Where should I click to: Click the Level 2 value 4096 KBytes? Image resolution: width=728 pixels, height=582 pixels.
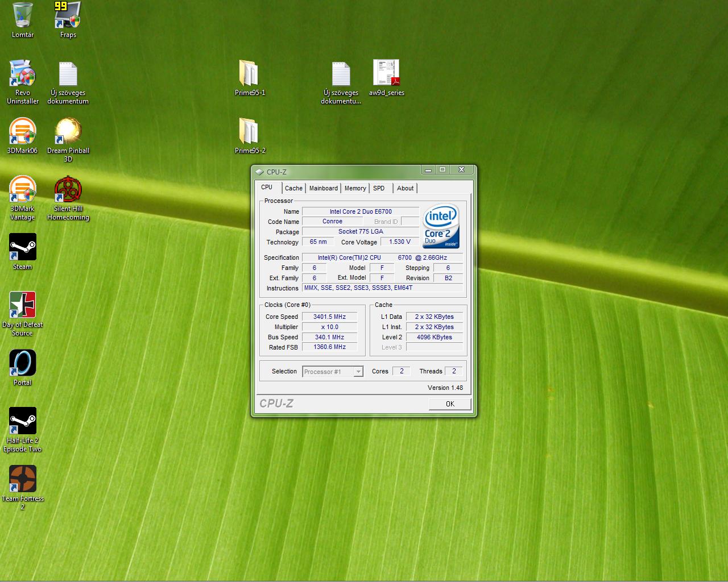[434, 337]
